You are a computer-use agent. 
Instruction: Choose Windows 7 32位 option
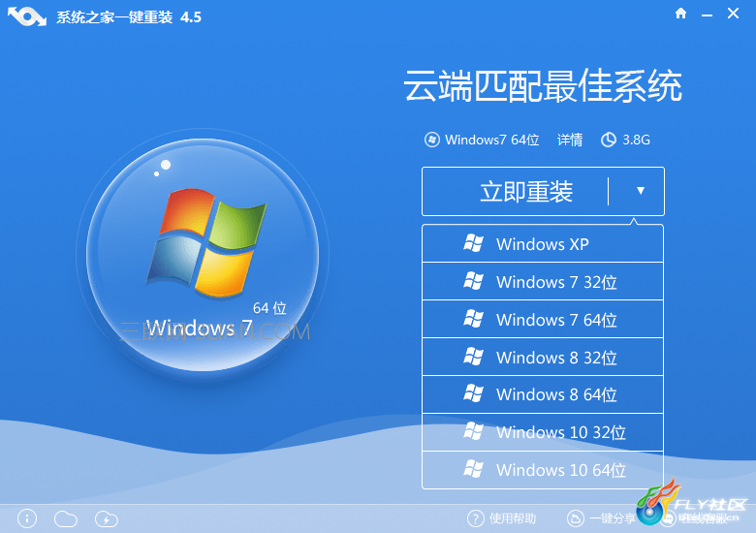543,281
